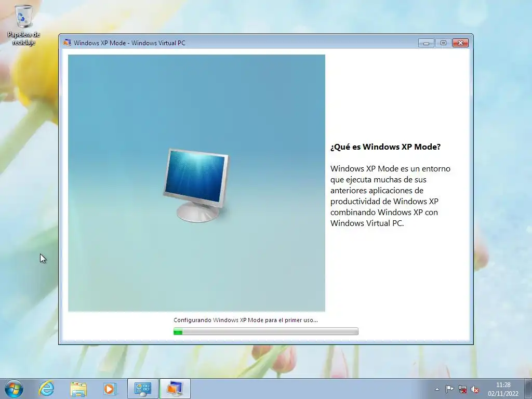Minimize the Windows XP Mode window
This screenshot has width=532, height=399.
426,43
